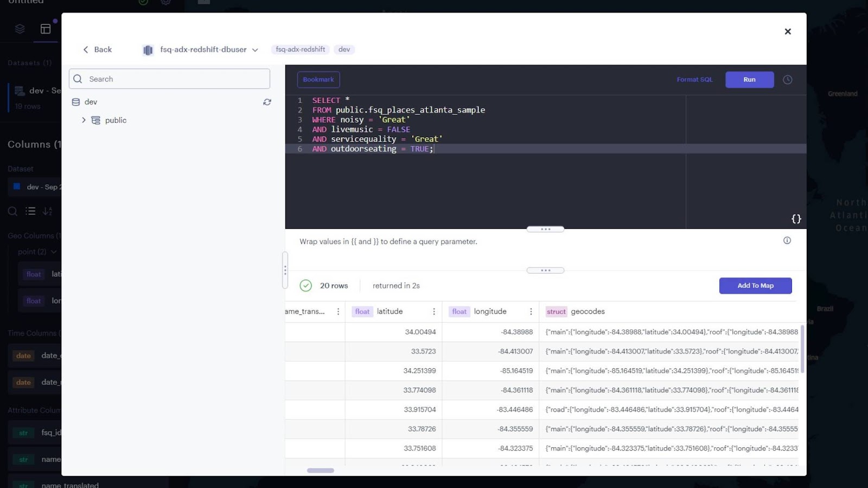The height and width of the screenshot is (488, 868).
Task: Open the query parameter info icon
Action: [x=787, y=240]
